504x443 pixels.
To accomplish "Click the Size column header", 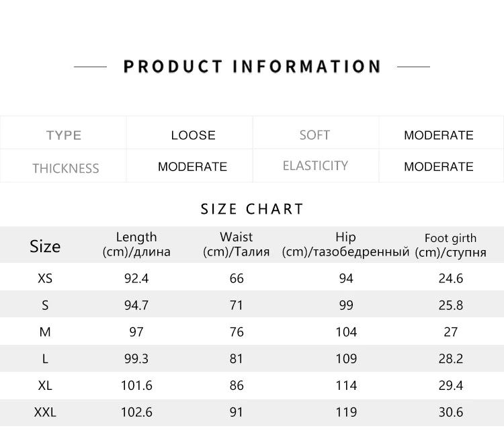I will [x=45, y=246].
